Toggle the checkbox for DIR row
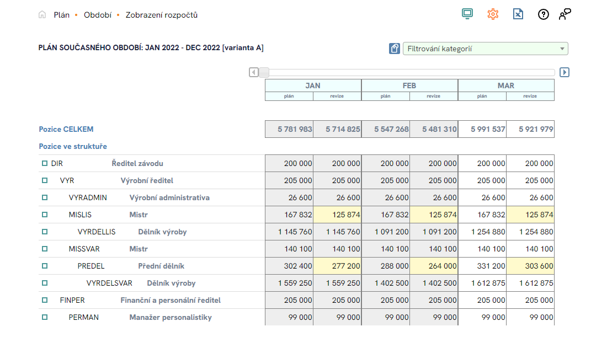 pyautogui.click(x=45, y=163)
